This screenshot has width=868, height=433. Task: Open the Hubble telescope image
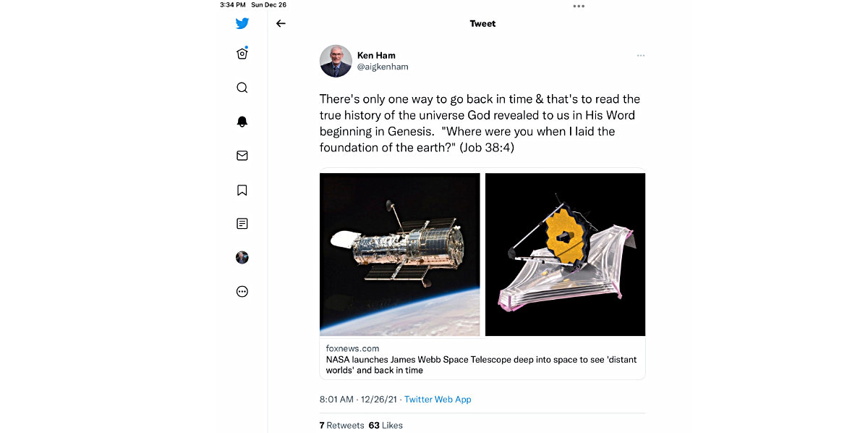pos(400,254)
